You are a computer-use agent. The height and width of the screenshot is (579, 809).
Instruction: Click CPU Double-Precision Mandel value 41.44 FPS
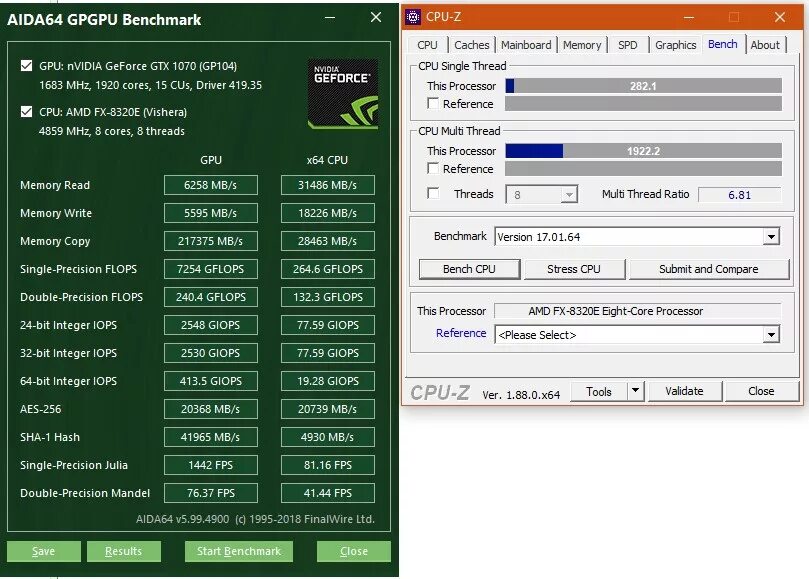coord(328,493)
